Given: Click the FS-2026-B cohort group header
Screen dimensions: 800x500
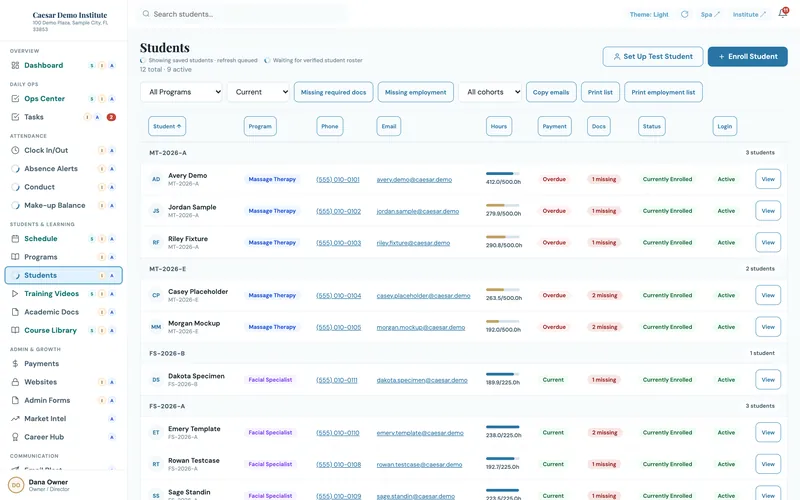Looking at the screenshot, I should point(463,353).
